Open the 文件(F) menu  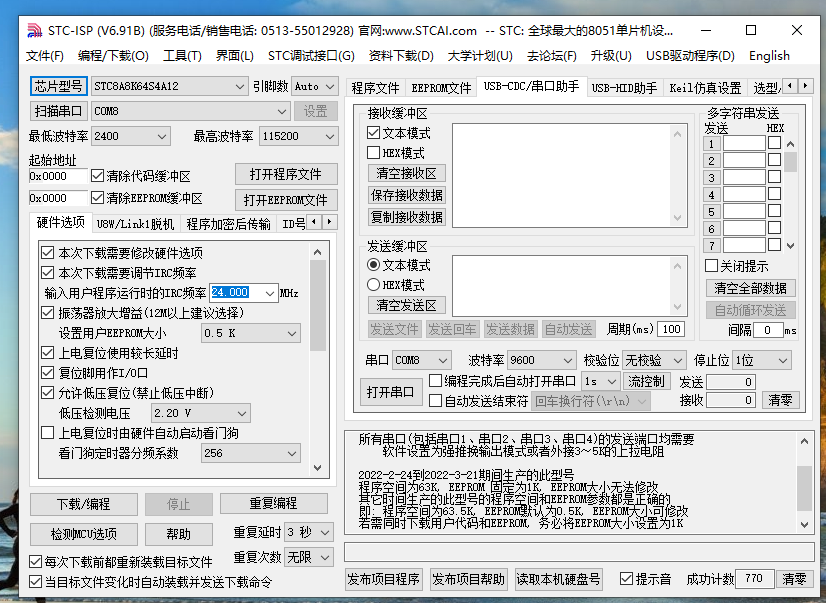(x=45, y=56)
